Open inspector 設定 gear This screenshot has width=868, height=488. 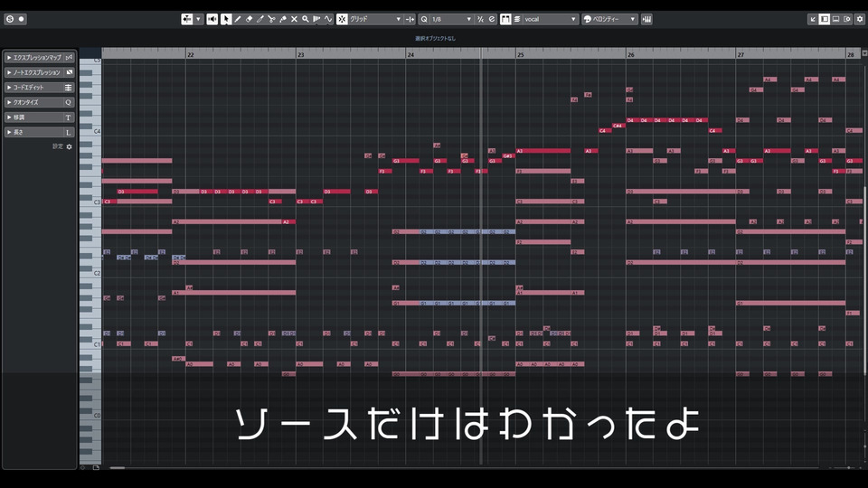point(70,146)
